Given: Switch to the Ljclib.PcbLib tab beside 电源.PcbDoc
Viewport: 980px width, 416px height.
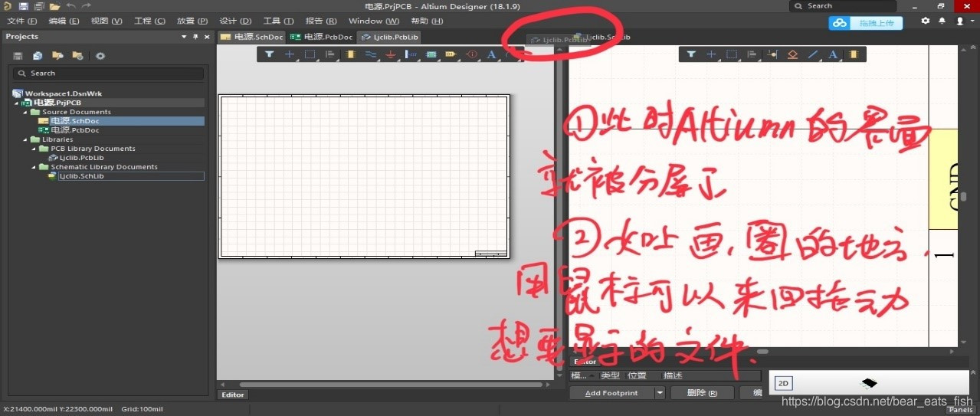Looking at the screenshot, I should (389, 37).
